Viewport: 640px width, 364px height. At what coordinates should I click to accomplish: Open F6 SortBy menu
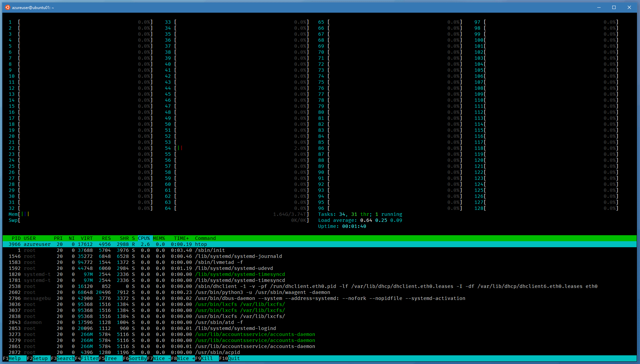(135, 358)
